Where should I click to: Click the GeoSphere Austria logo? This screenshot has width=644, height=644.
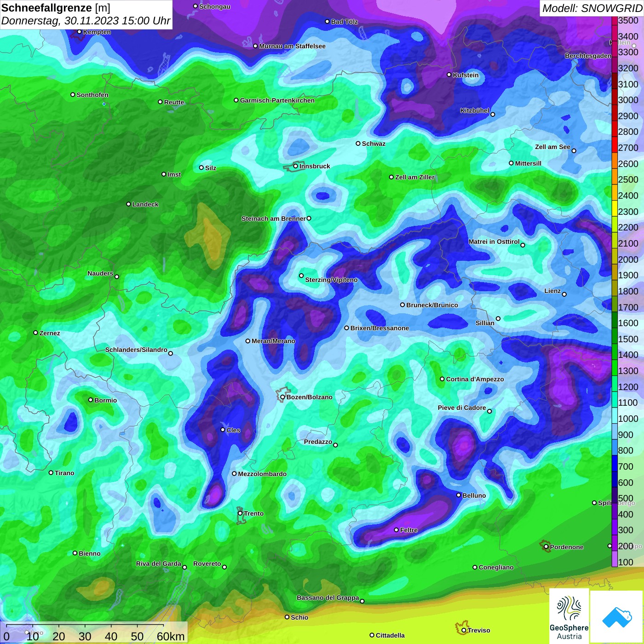[x=569, y=616]
